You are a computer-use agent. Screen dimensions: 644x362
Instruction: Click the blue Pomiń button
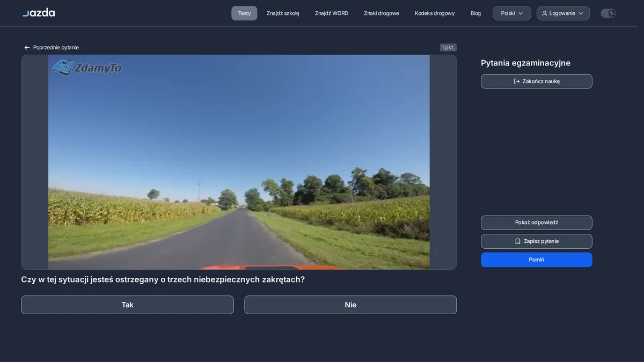coord(537,260)
